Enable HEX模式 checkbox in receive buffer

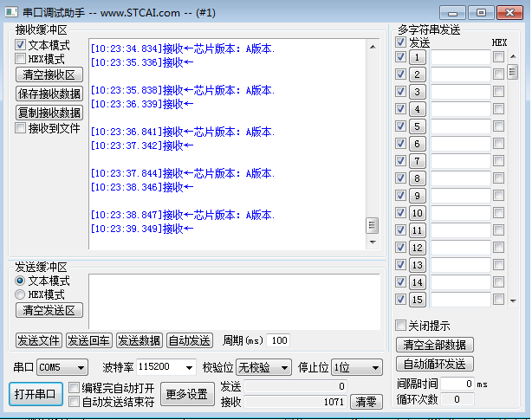point(20,58)
